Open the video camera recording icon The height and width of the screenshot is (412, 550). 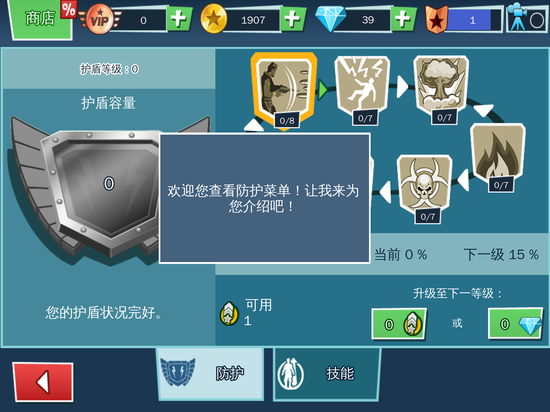(526, 18)
